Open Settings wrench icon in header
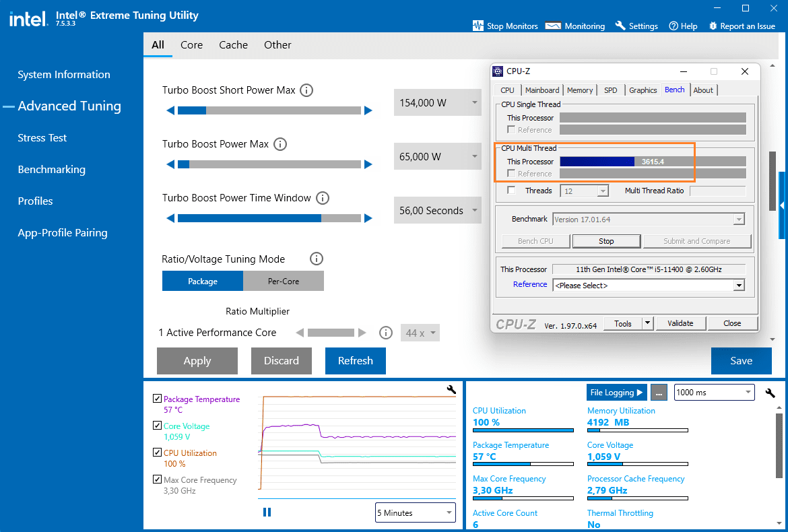Viewport: 788px width, 532px height. tap(620, 26)
